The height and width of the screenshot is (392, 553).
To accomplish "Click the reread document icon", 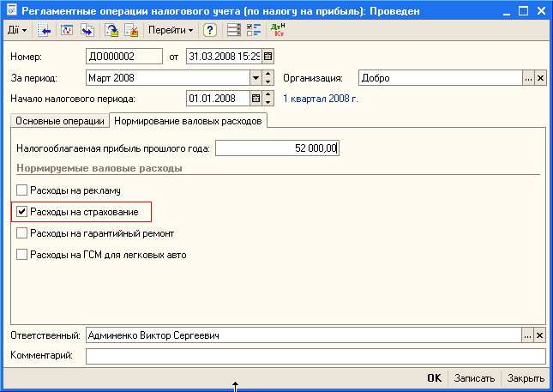I will coord(67,30).
